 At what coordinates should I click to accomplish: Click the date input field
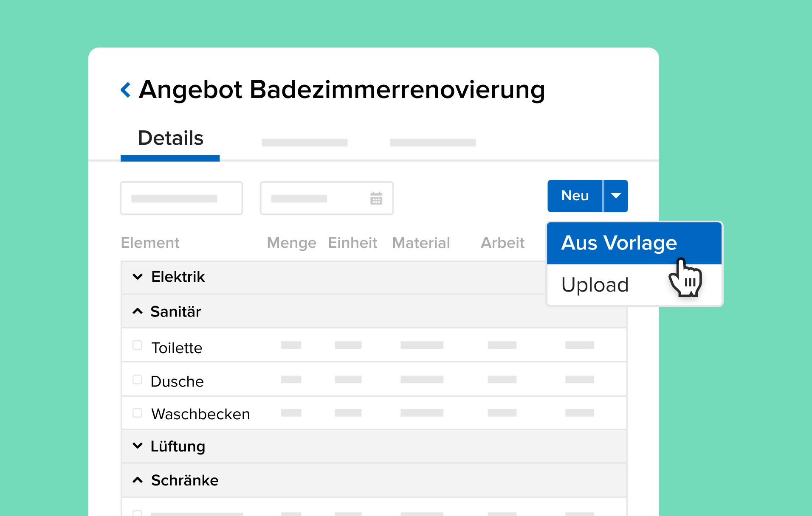tap(327, 198)
